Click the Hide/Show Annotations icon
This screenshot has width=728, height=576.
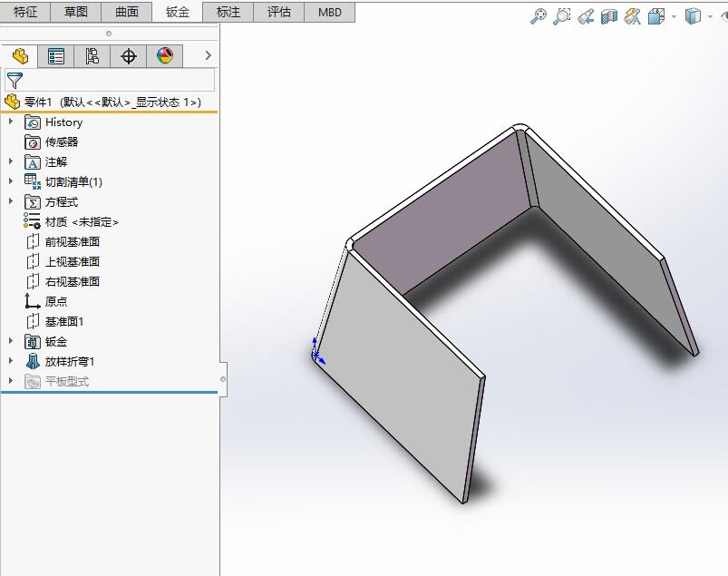[x=632, y=15]
